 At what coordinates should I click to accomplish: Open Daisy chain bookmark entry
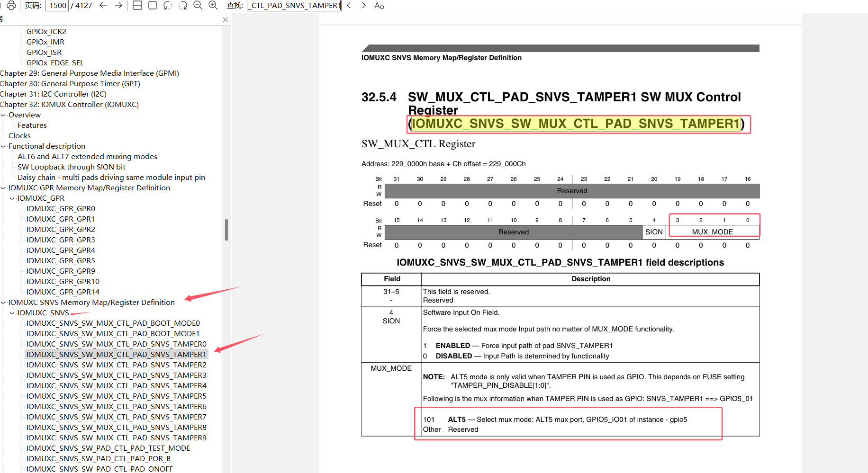[111, 178]
